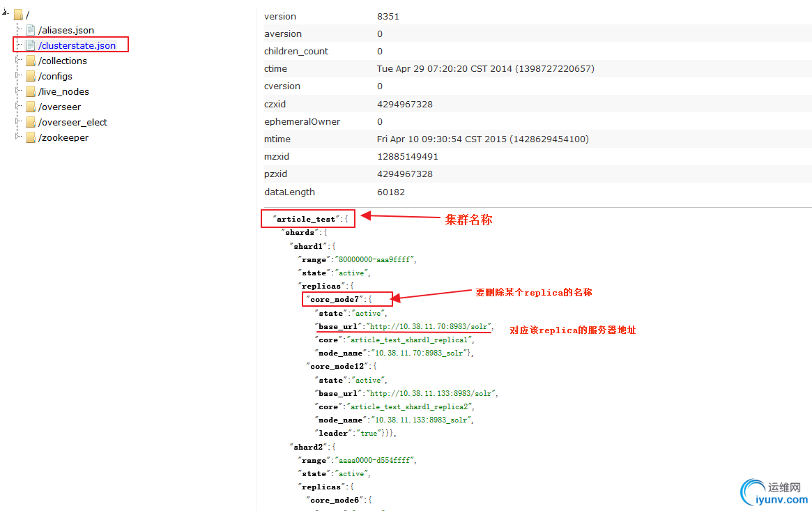
Task: Click the pzxid value 4294967328
Action: 405,174
